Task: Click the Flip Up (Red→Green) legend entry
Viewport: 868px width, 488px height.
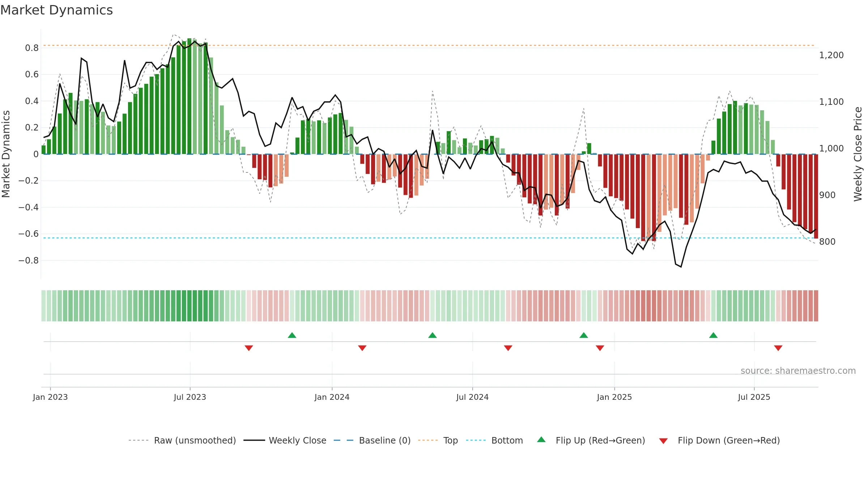Action: coord(591,440)
